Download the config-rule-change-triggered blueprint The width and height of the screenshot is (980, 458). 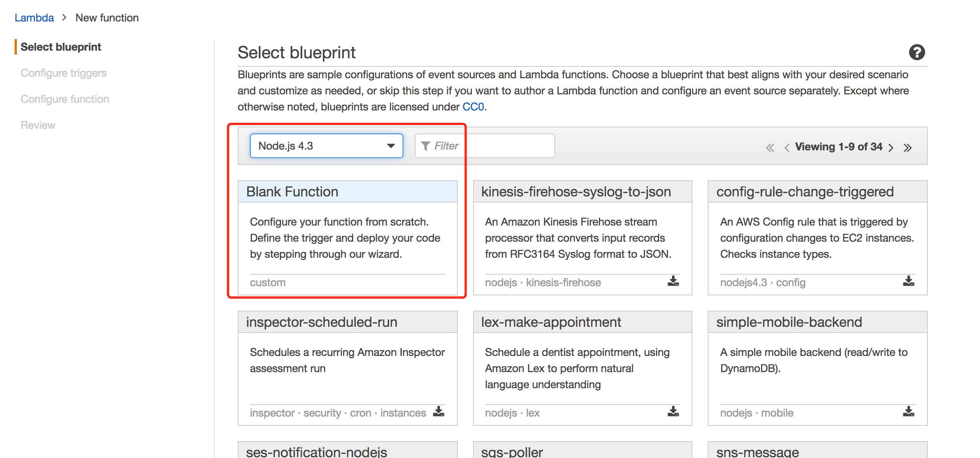908,281
